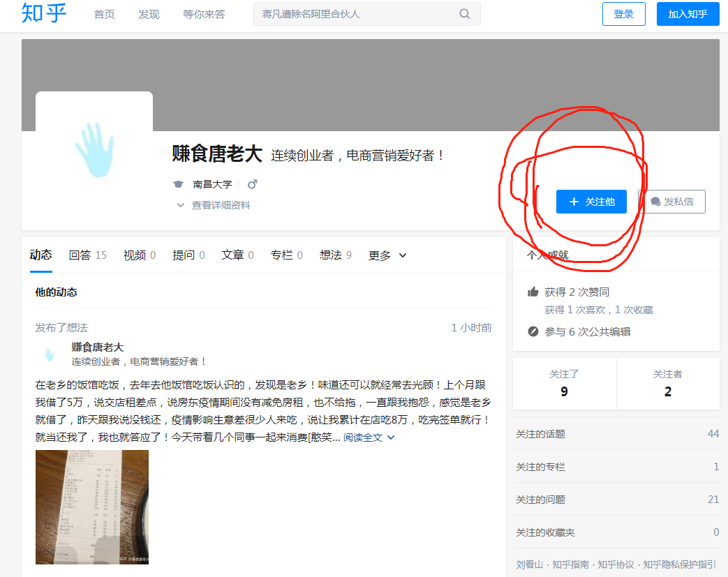
Task: Send message via 发私信 button
Action: click(672, 202)
